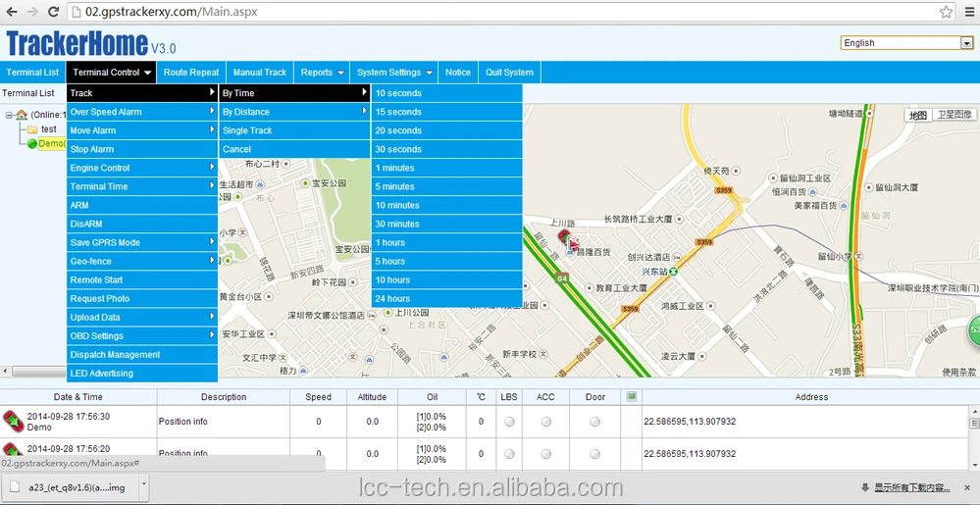Select 30 seconds tracking interval
Screen dimensions: 980x505
[398, 149]
